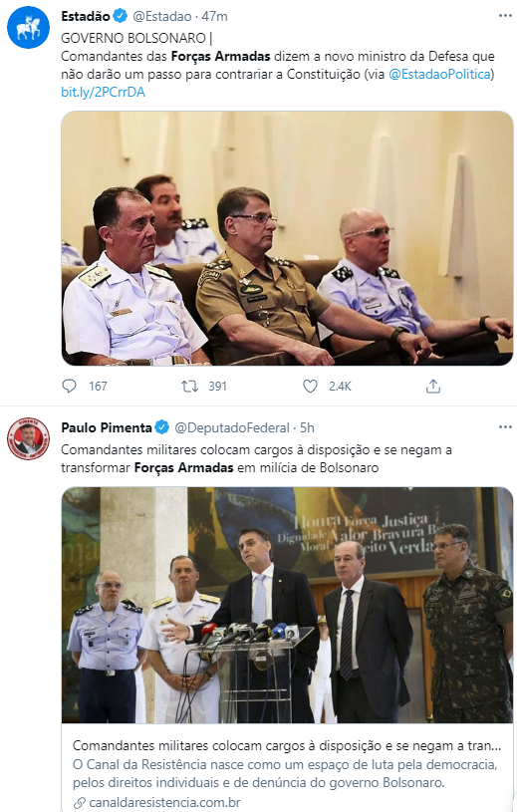Open the @EstadaoPolitica mention link
The image size is (517, 812).
439,74
